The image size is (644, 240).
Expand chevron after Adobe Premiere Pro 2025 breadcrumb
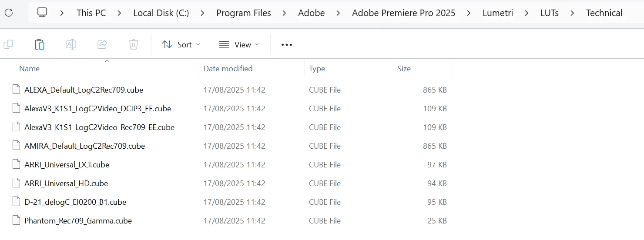469,13
